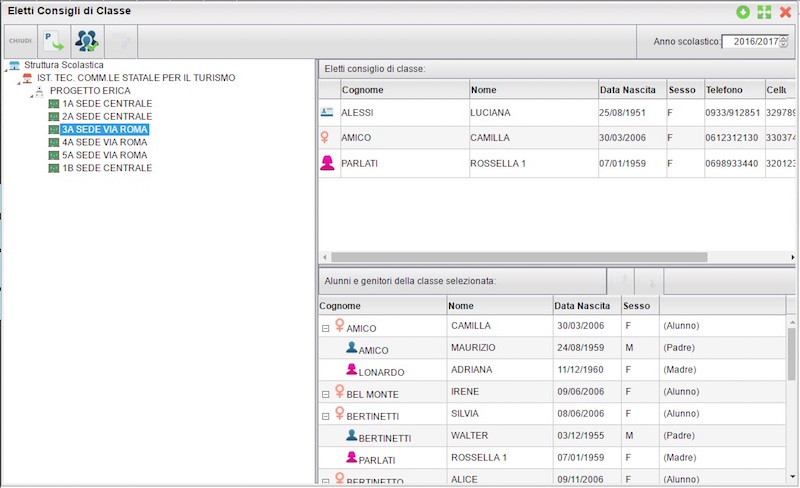Viewport: 800px width, 488px height.
Task: Select class 3A SEDE VIA ROMA
Action: [x=105, y=129]
